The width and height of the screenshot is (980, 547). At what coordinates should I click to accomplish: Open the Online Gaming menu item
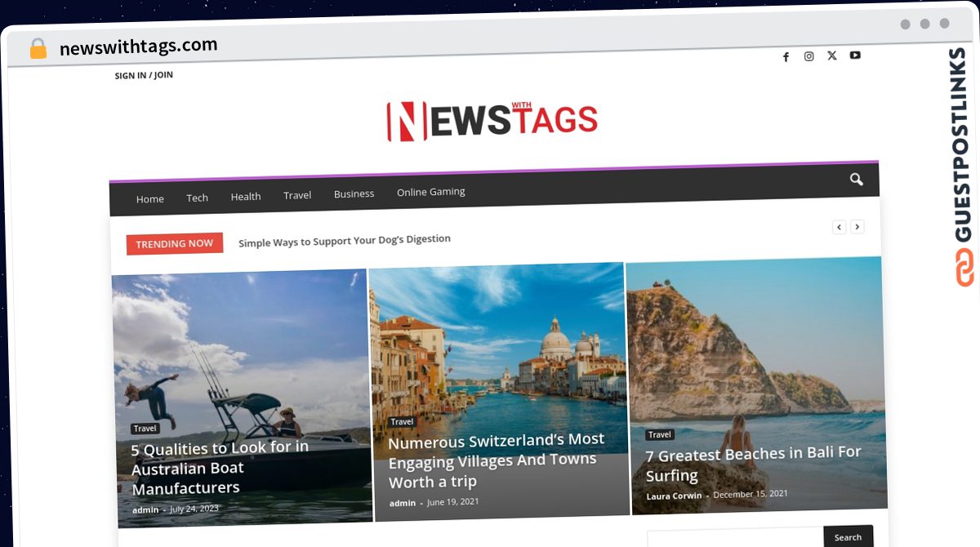[430, 192]
